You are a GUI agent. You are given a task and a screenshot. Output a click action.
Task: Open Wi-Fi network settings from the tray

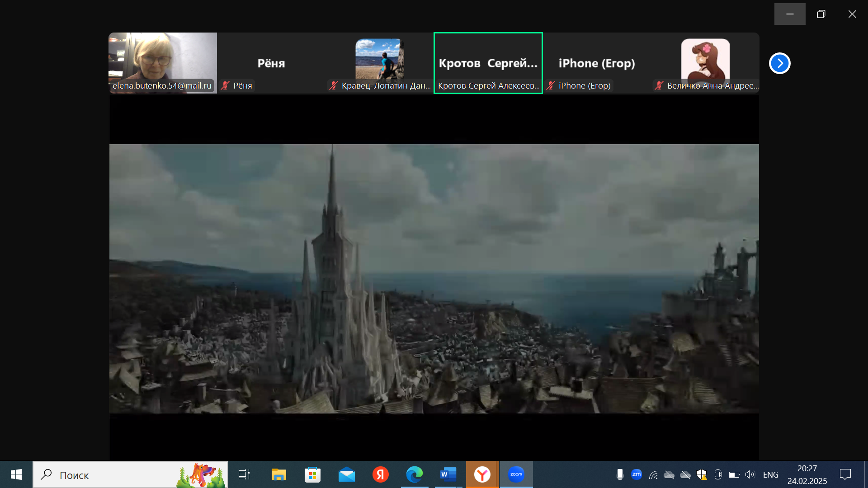[653, 474]
